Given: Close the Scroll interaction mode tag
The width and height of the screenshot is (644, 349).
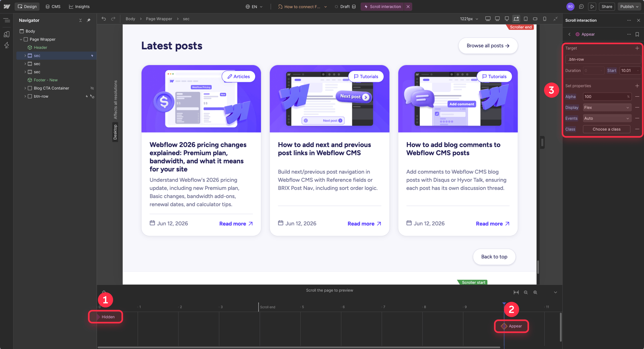Looking at the screenshot, I should pos(408,6).
